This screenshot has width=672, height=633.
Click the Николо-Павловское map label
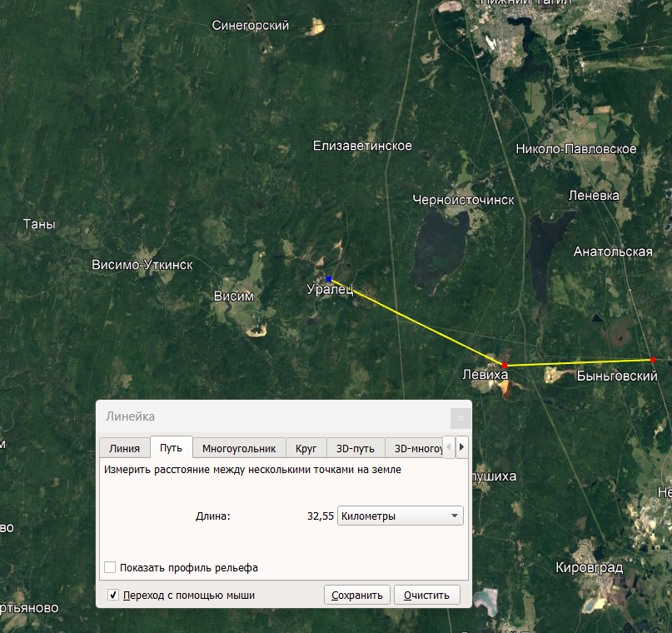click(576, 149)
